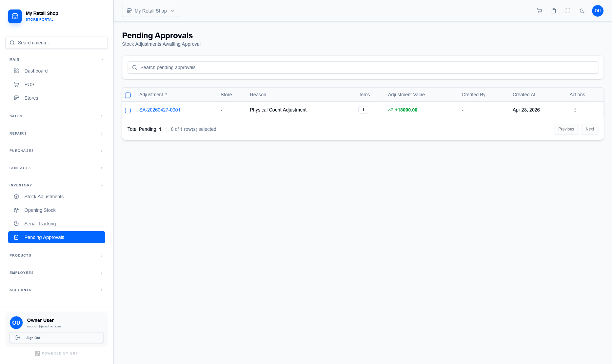The image size is (612, 364).
Task: Toggle fullscreen mode icon
Action: [x=568, y=11]
